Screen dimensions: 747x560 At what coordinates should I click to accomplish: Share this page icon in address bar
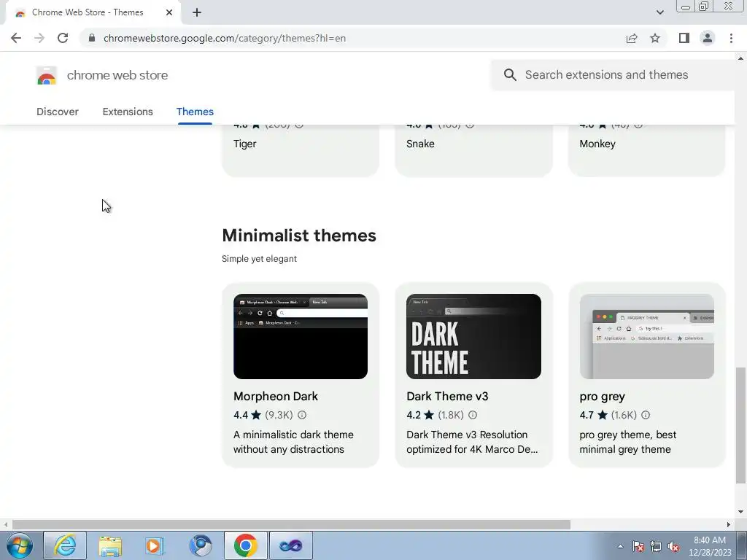(x=632, y=38)
